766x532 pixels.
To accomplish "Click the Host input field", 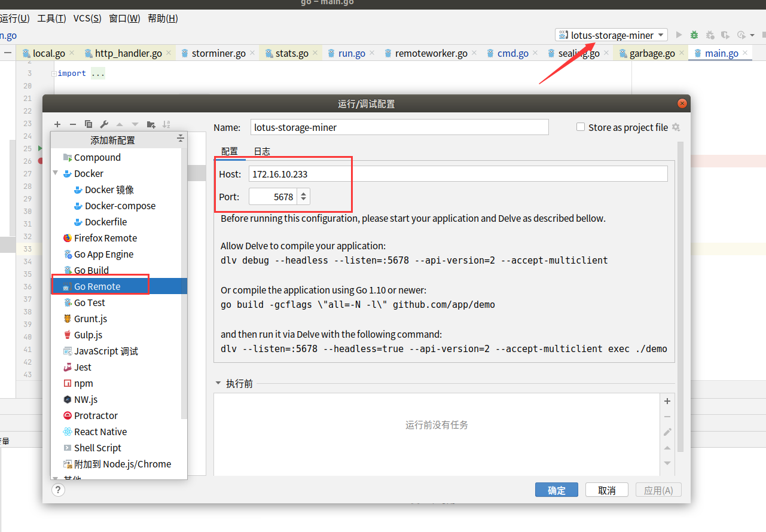I will (x=458, y=174).
